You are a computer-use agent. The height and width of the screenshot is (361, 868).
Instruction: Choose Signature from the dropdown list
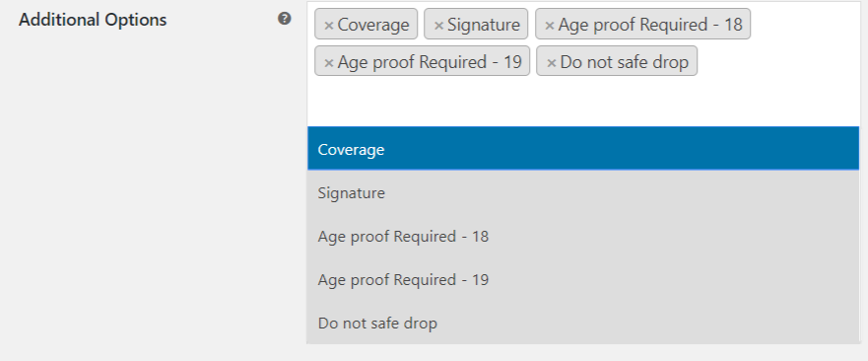583,193
